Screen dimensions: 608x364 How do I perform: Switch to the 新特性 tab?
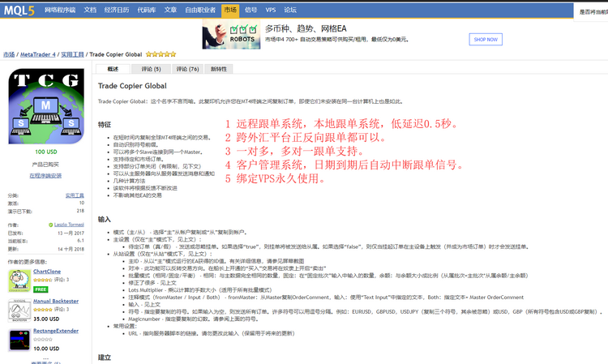click(219, 69)
